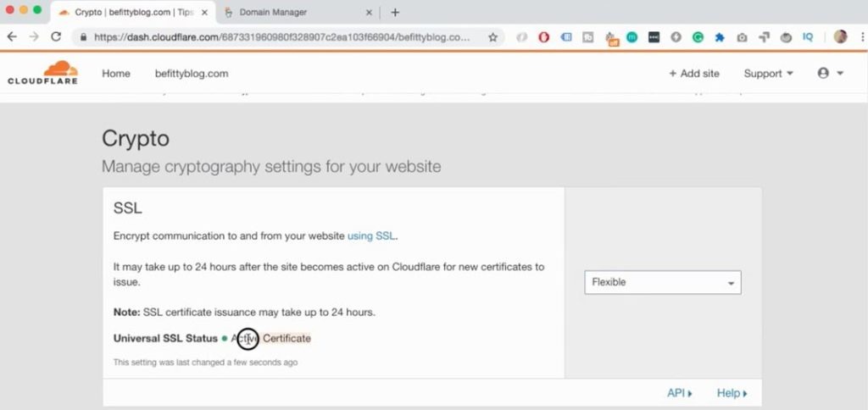The width and height of the screenshot is (868, 410).
Task: Open befittyblog.com site in nav
Action: [192, 74]
